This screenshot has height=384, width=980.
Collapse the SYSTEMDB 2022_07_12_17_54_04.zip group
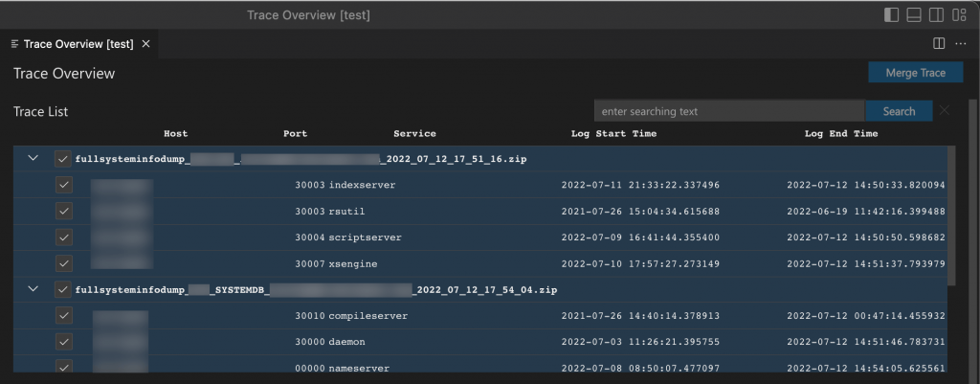(x=33, y=289)
